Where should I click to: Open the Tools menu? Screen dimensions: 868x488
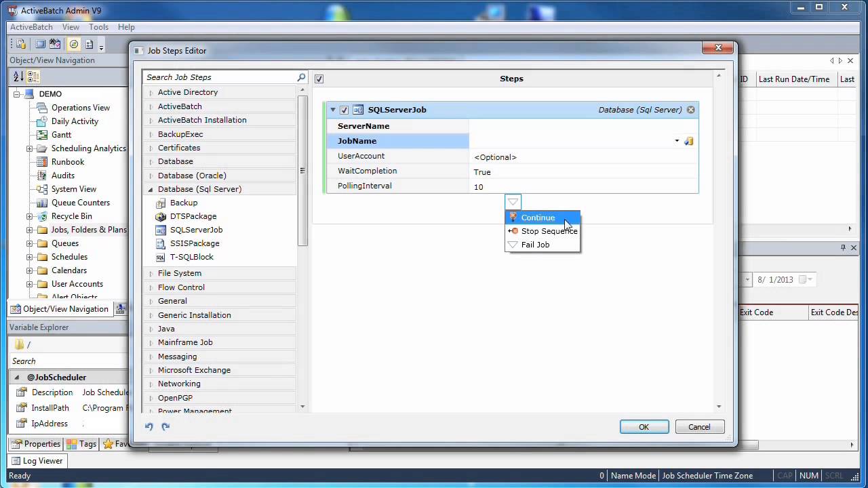pyautogui.click(x=98, y=27)
